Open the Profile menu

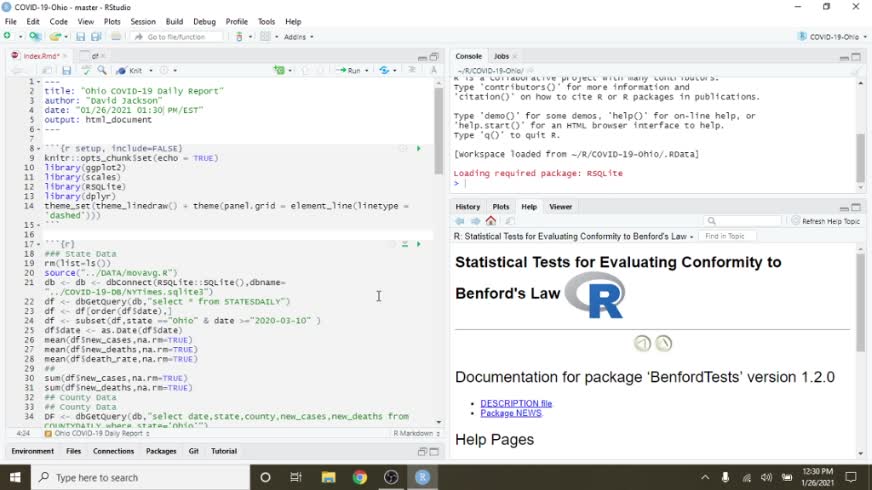click(x=236, y=22)
